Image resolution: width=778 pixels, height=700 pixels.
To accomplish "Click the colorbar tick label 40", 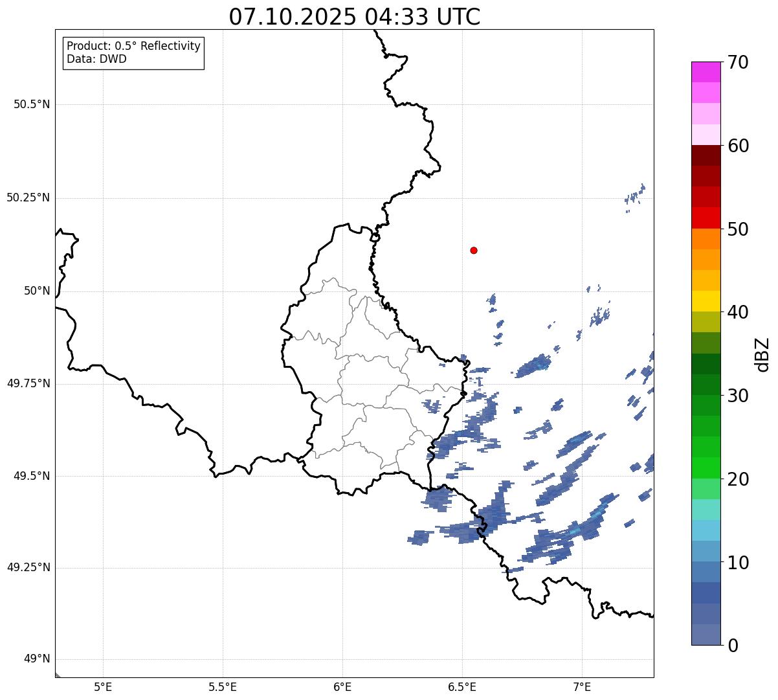I will coord(738,312).
